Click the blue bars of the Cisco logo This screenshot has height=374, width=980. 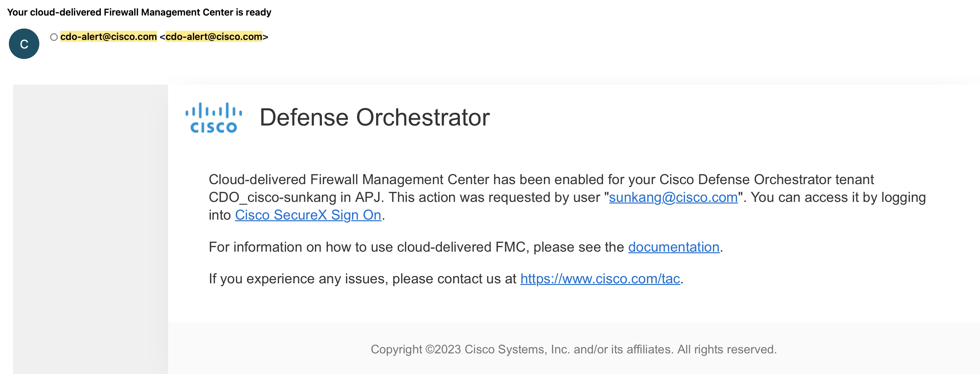(x=213, y=110)
